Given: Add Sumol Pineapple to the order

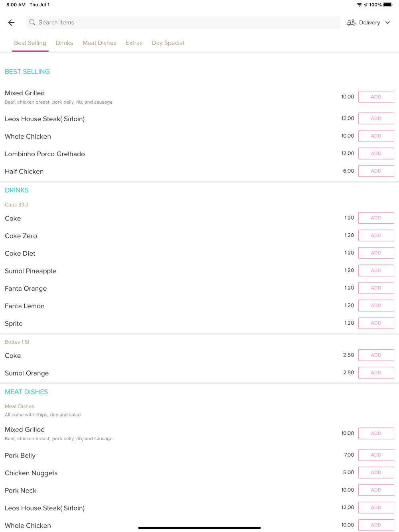Looking at the screenshot, I should point(376,271).
